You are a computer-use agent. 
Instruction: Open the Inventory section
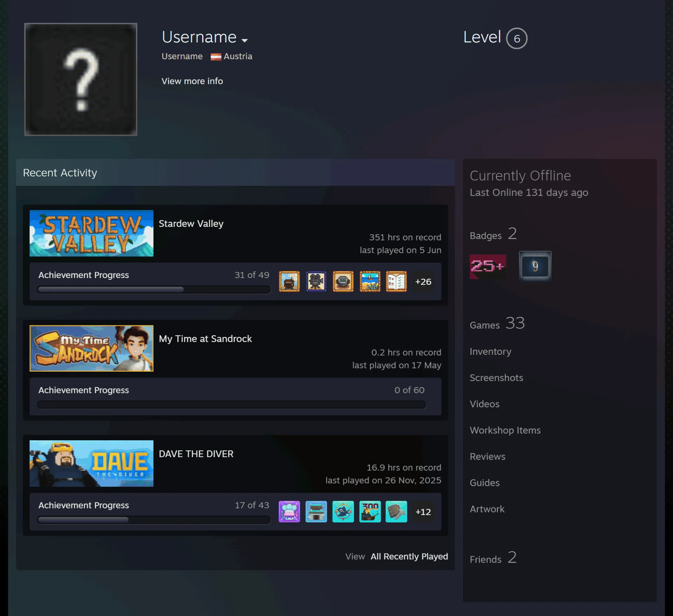click(x=490, y=351)
